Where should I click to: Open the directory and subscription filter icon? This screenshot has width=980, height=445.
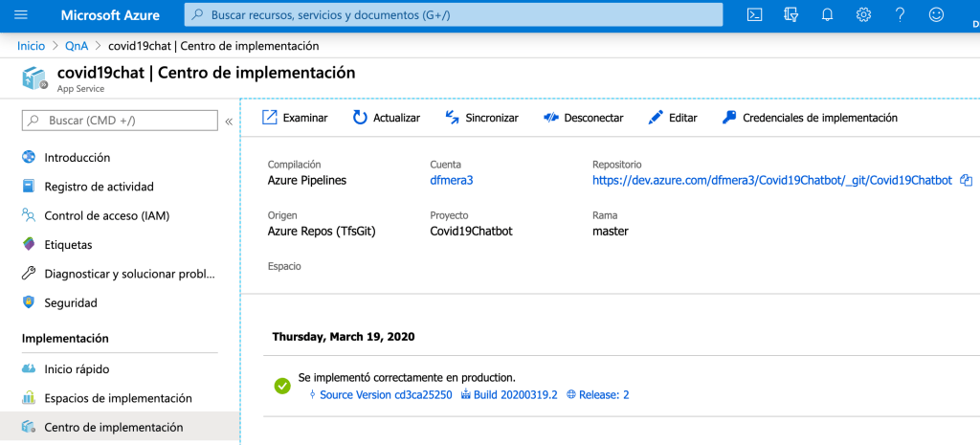[791, 14]
